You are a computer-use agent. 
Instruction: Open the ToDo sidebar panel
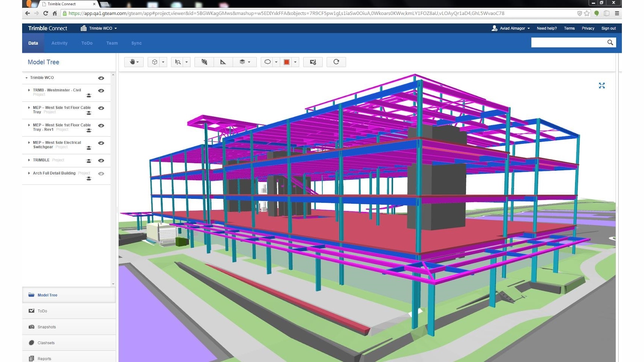pyautogui.click(x=69, y=311)
